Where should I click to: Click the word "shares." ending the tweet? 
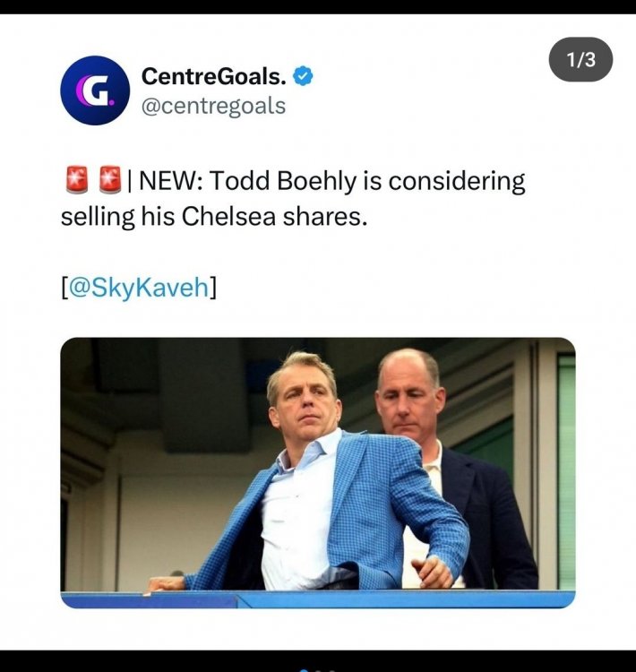pyautogui.click(x=331, y=217)
